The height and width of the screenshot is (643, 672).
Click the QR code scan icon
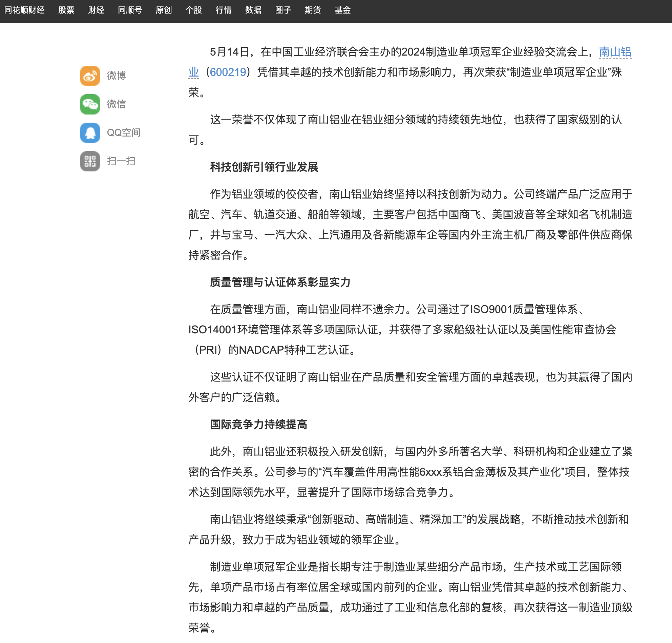click(x=90, y=161)
